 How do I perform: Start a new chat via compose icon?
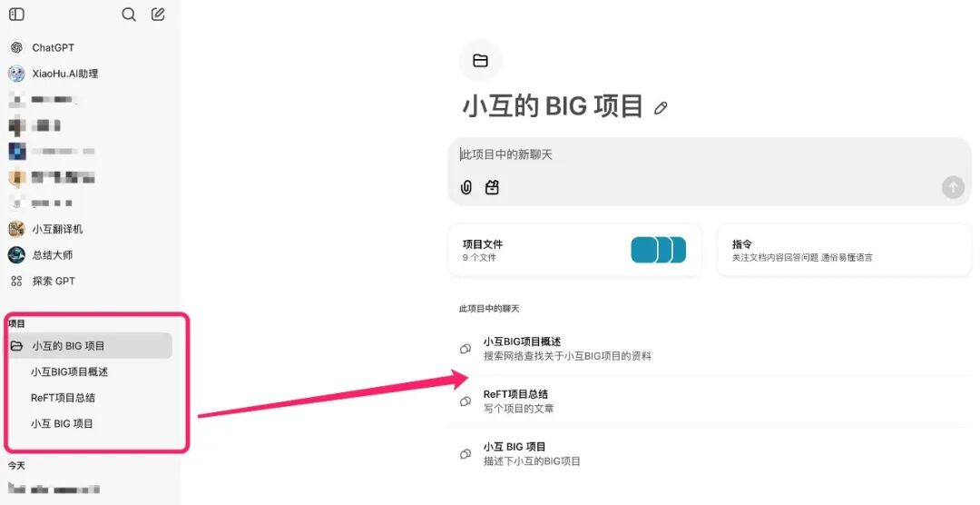(158, 15)
